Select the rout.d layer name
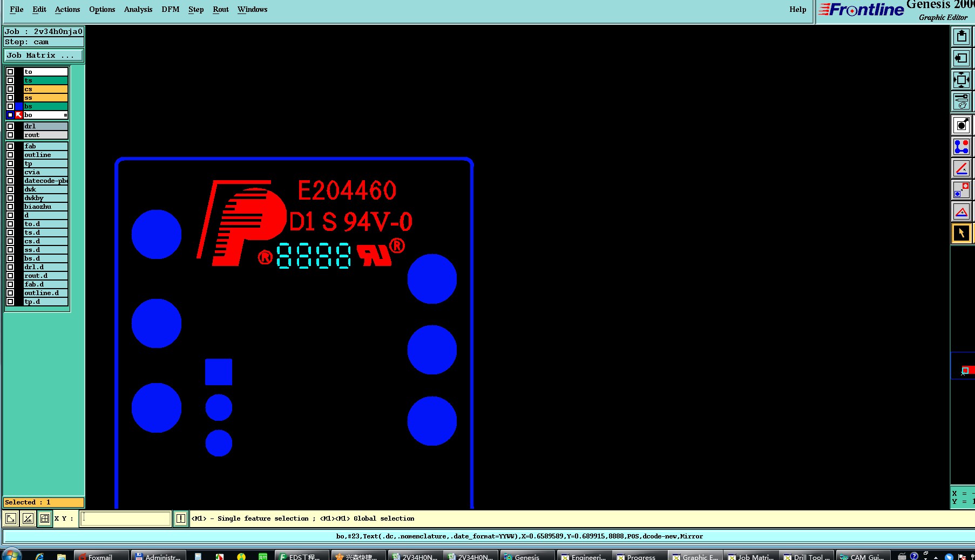This screenshot has height=560, width=975. coord(46,276)
